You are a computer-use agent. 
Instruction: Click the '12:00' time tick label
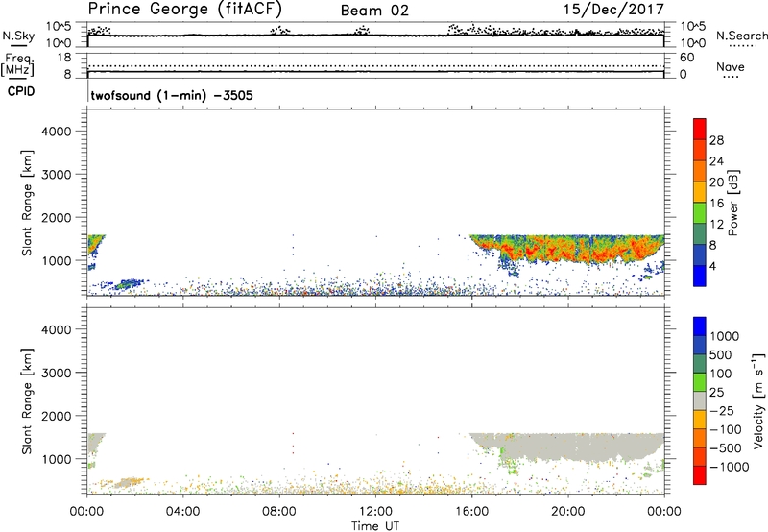click(x=375, y=512)
